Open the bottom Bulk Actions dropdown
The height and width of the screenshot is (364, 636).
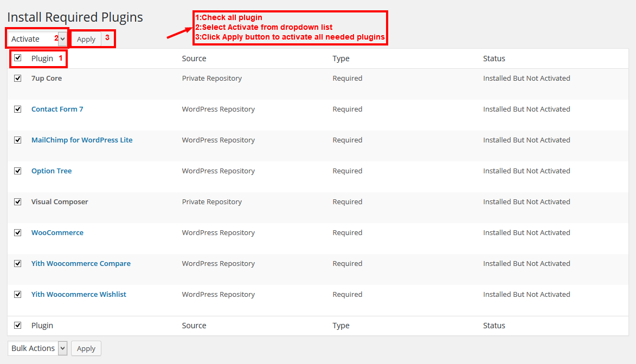coord(37,348)
